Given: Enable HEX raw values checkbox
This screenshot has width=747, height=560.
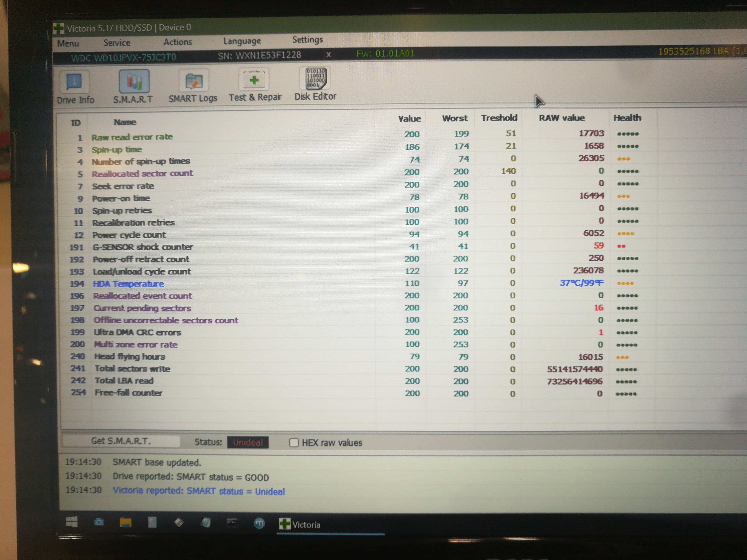Looking at the screenshot, I should pos(294,443).
